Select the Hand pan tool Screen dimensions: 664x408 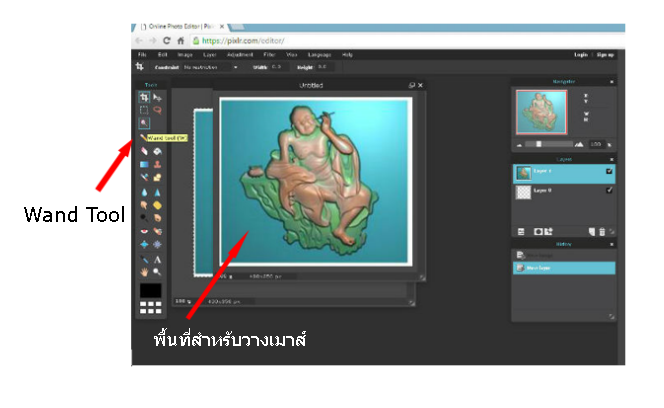point(144,272)
